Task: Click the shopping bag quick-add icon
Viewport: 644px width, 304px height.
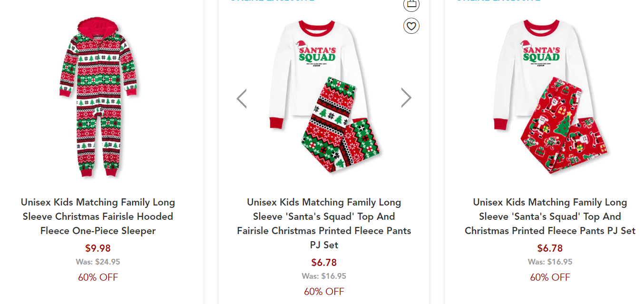Action: pos(411,5)
